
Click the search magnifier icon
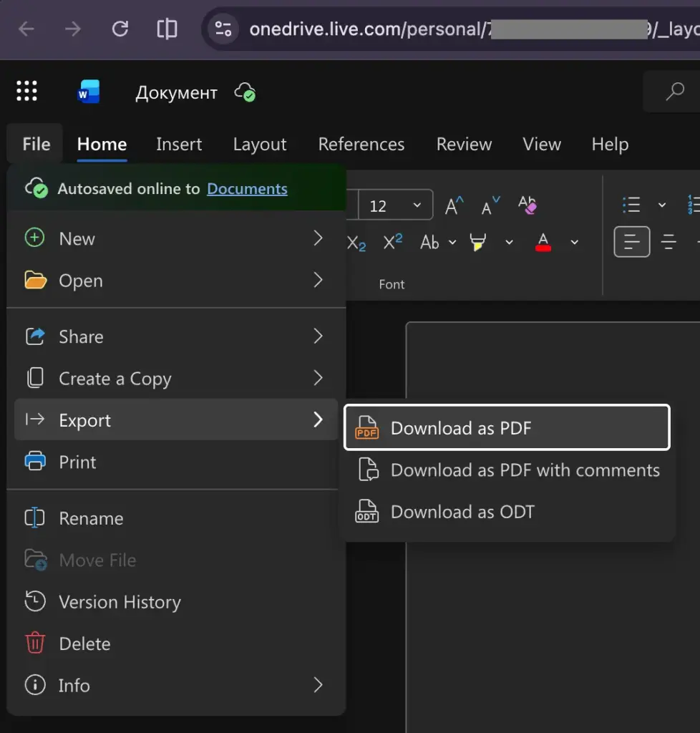click(675, 91)
